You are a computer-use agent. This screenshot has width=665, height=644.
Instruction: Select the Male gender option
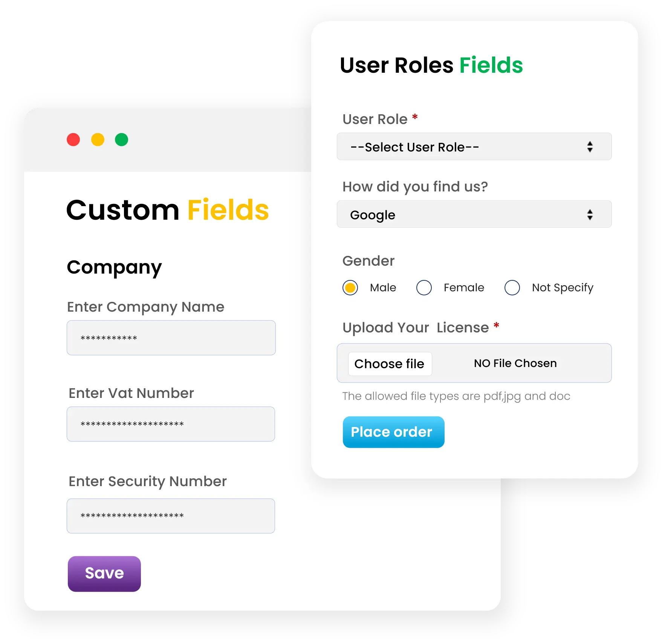(350, 288)
